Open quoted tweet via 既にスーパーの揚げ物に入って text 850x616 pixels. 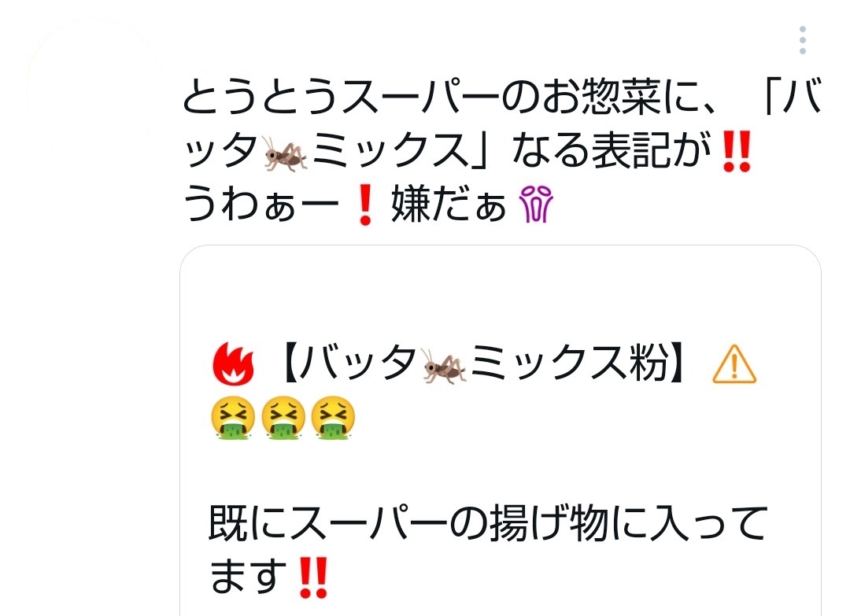(489, 523)
